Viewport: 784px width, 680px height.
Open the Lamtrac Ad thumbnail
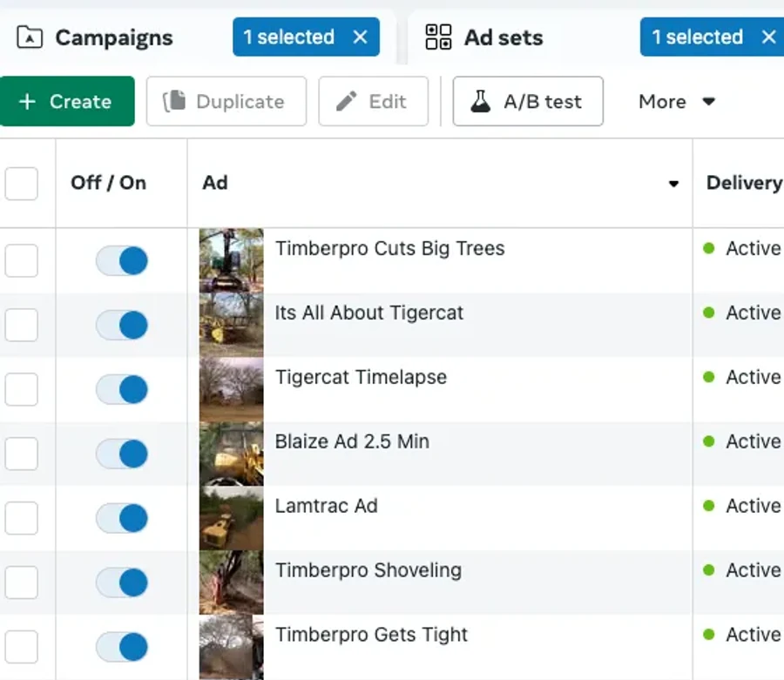[x=231, y=518]
